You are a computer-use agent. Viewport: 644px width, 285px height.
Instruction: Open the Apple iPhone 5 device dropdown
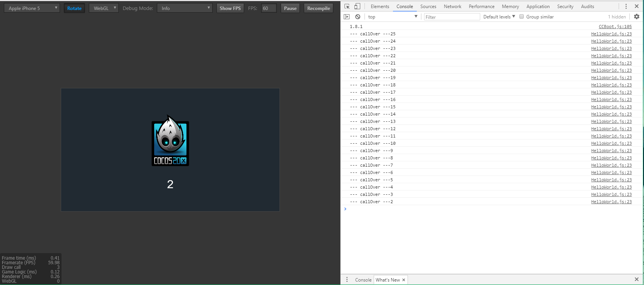pos(32,8)
